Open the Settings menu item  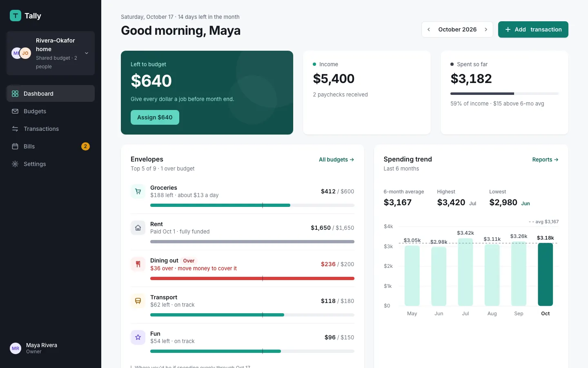point(51,164)
